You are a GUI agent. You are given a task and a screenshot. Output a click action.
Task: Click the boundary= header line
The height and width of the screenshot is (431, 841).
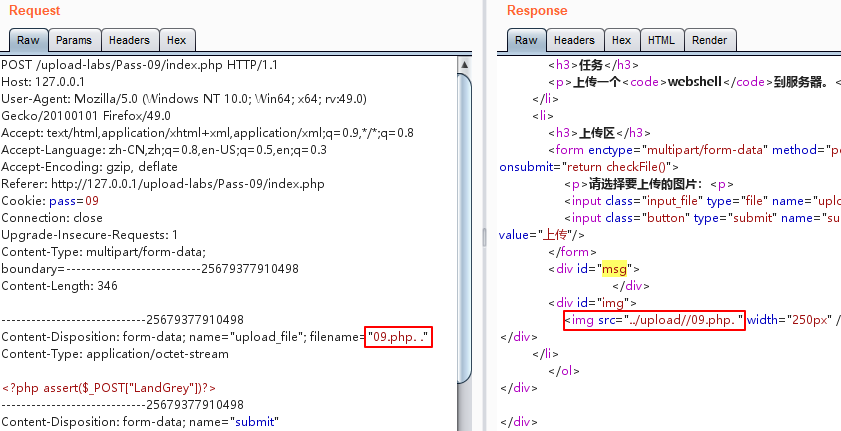[x=150, y=269]
